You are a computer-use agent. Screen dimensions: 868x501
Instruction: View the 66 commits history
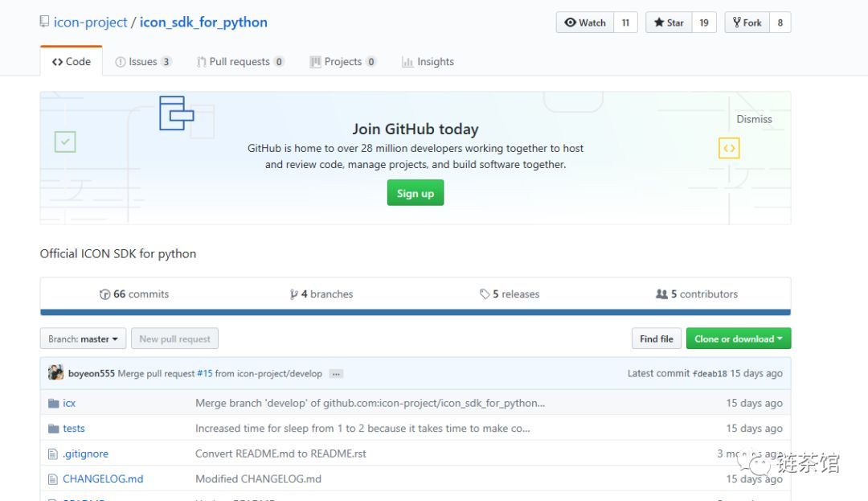pos(134,294)
